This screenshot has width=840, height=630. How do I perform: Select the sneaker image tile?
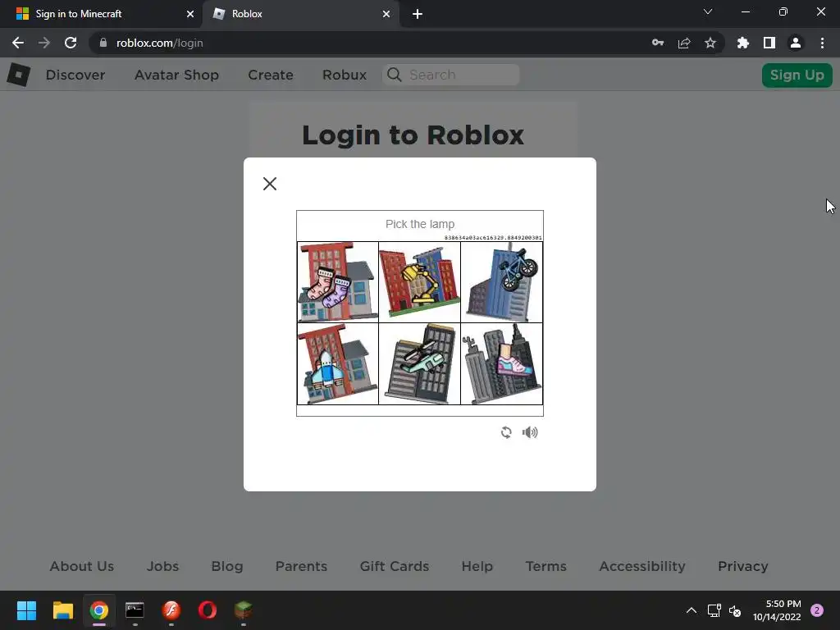[x=501, y=363]
